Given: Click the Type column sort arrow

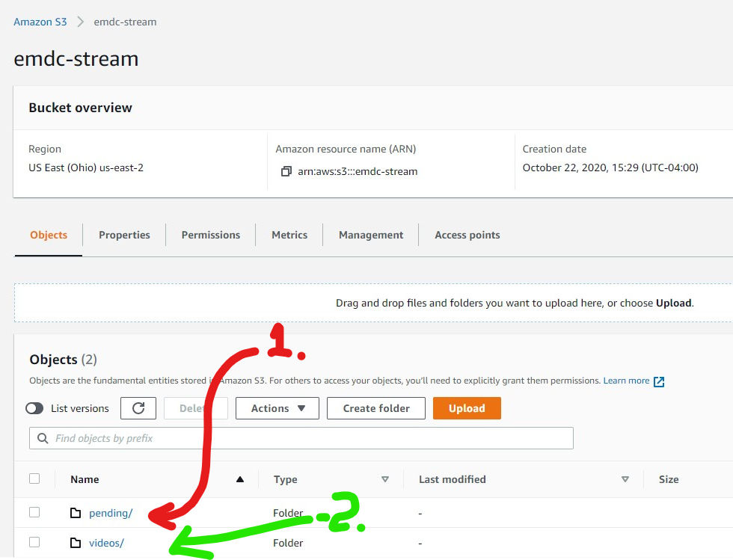Looking at the screenshot, I should coord(385,479).
